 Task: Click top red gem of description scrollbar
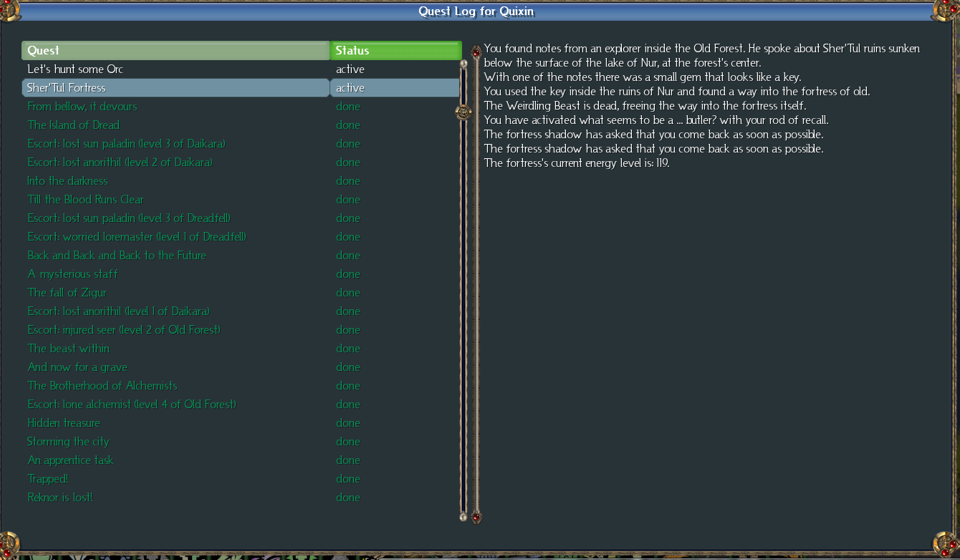click(x=476, y=52)
